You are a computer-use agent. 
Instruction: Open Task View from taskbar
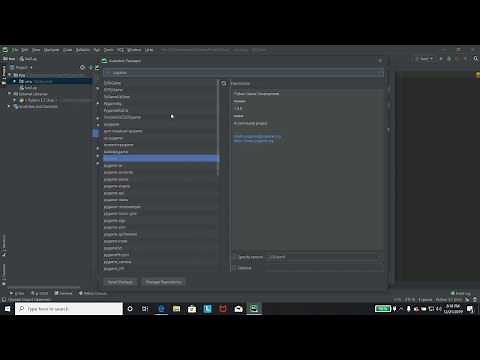(x=145, y=309)
